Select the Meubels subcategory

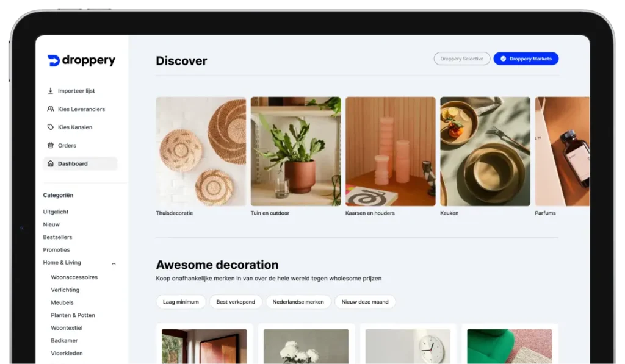62,302
